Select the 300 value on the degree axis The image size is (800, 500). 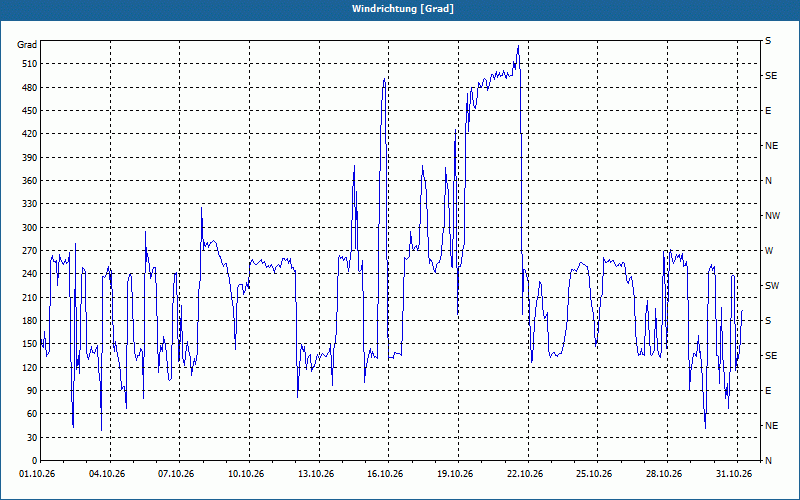click(30, 228)
